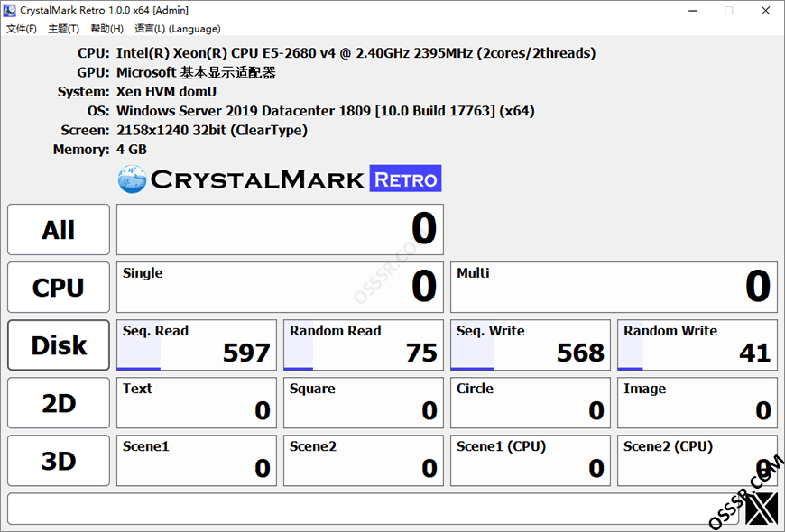Start the 3D benchmark button
The image size is (785, 532).
click(x=59, y=461)
